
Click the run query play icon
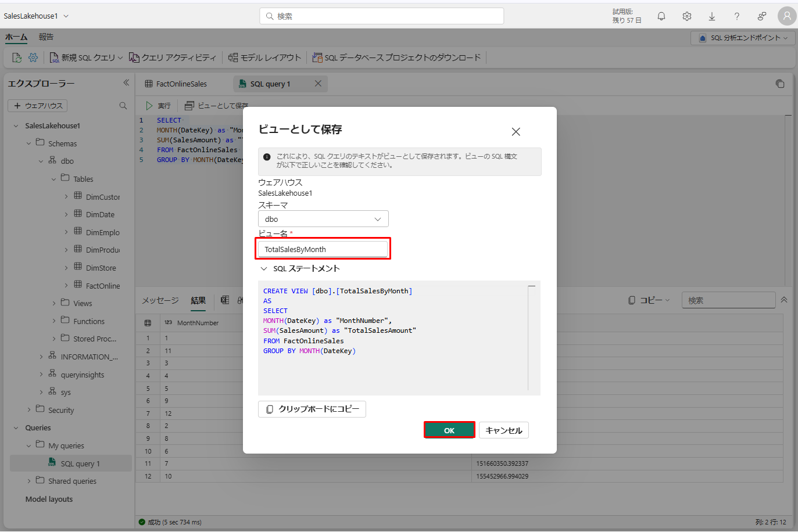tap(149, 106)
